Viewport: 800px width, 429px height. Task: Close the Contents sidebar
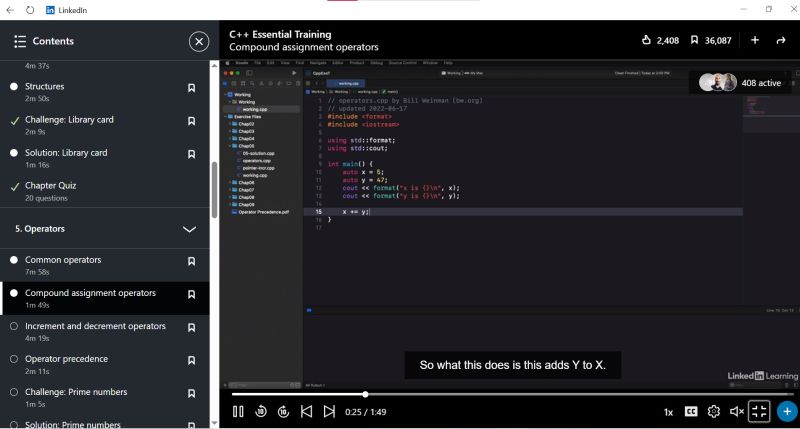199,41
